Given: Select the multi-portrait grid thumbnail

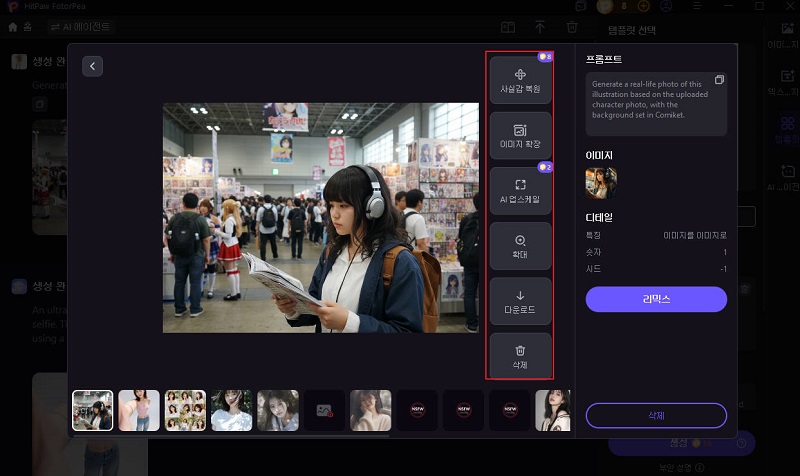Looking at the screenshot, I should pos(185,410).
